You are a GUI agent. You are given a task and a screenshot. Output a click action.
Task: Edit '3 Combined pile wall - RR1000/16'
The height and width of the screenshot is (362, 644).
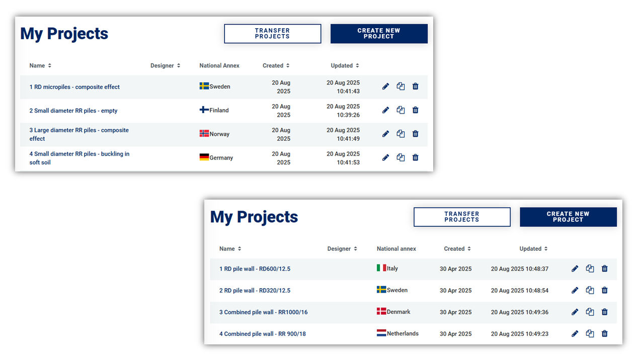pyautogui.click(x=575, y=312)
